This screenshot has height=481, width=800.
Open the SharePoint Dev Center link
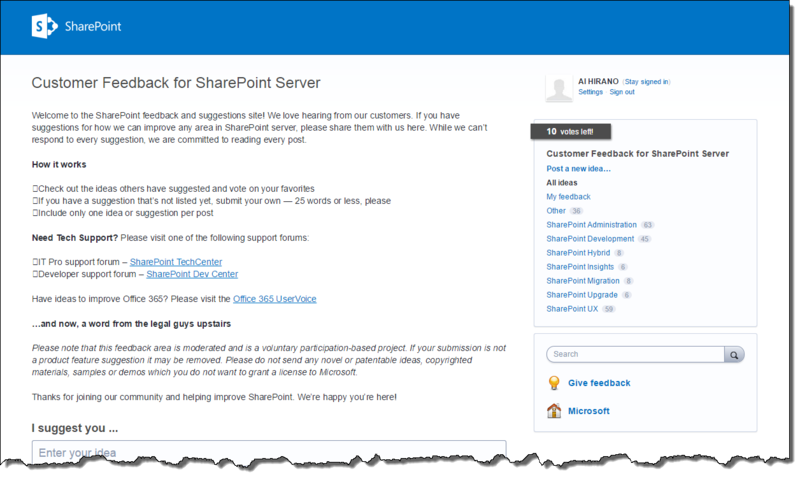coord(192,274)
